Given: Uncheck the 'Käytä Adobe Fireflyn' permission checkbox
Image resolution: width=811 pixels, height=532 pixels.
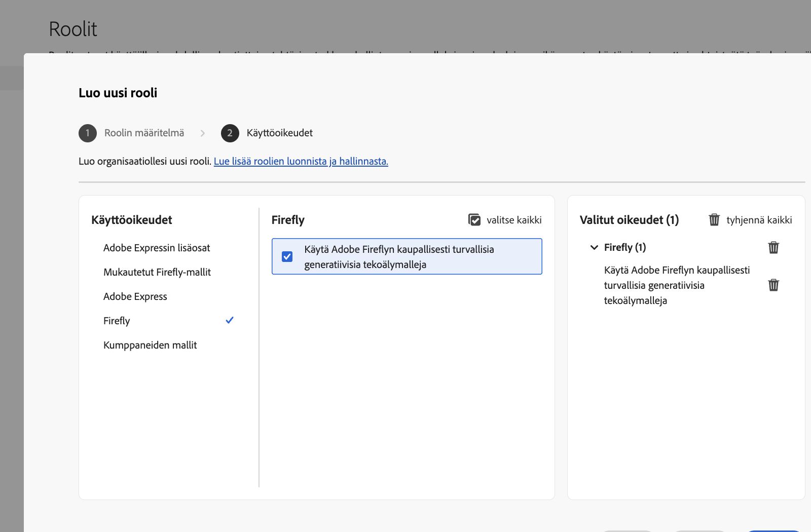Looking at the screenshot, I should coord(287,256).
